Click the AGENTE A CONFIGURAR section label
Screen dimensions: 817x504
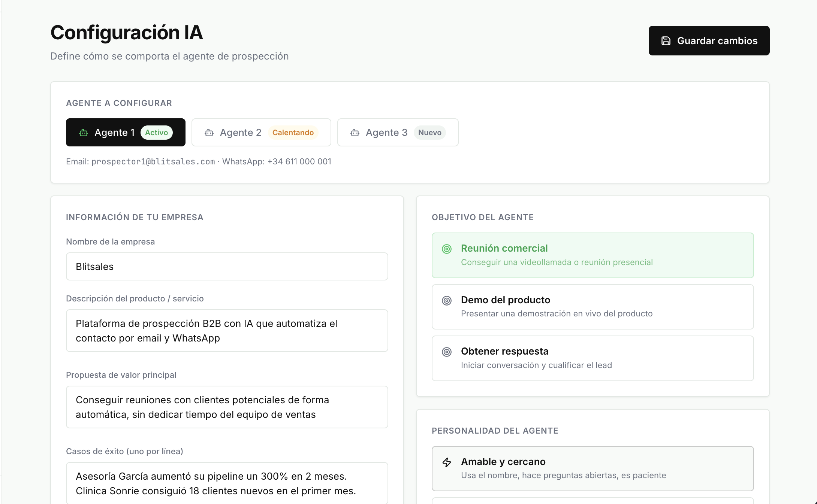click(x=119, y=103)
